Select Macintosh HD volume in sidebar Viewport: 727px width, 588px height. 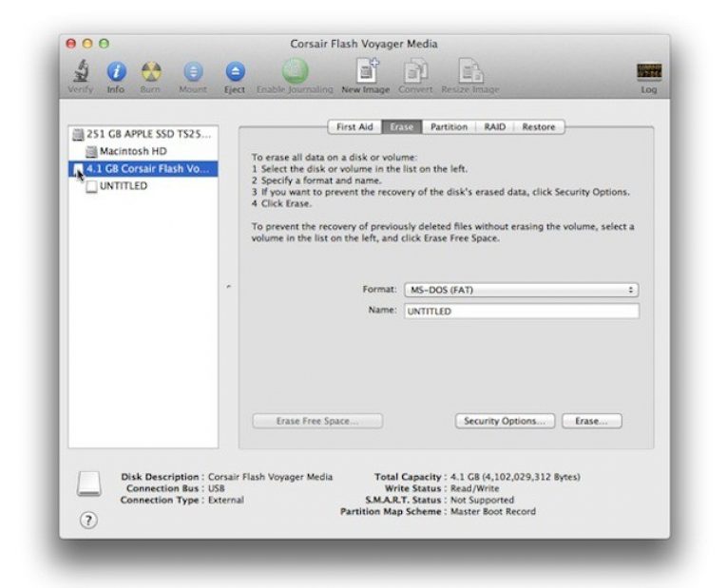(143, 152)
